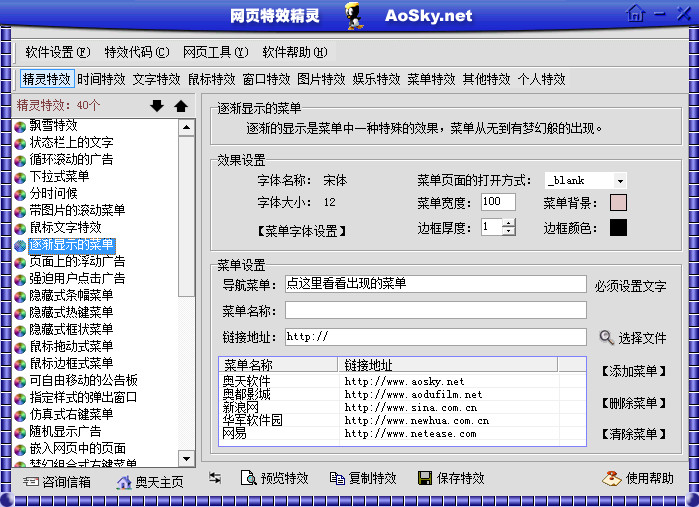The image size is (699, 507).
Task: Open the 特效代码 menu
Action: tap(137, 52)
